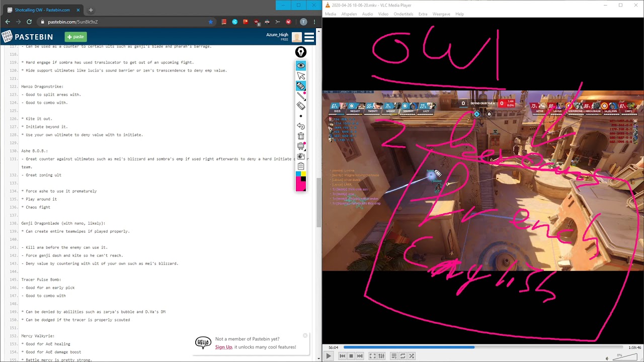This screenshot has width=644, height=362.
Task: Bookmark the page with the star icon
Action: [210, 22]
